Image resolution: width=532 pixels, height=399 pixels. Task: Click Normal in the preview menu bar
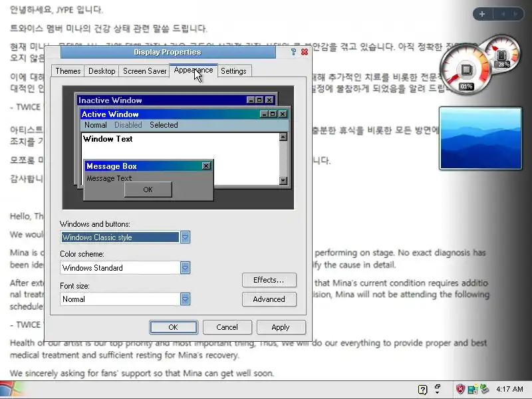click(x=96, y=125)
